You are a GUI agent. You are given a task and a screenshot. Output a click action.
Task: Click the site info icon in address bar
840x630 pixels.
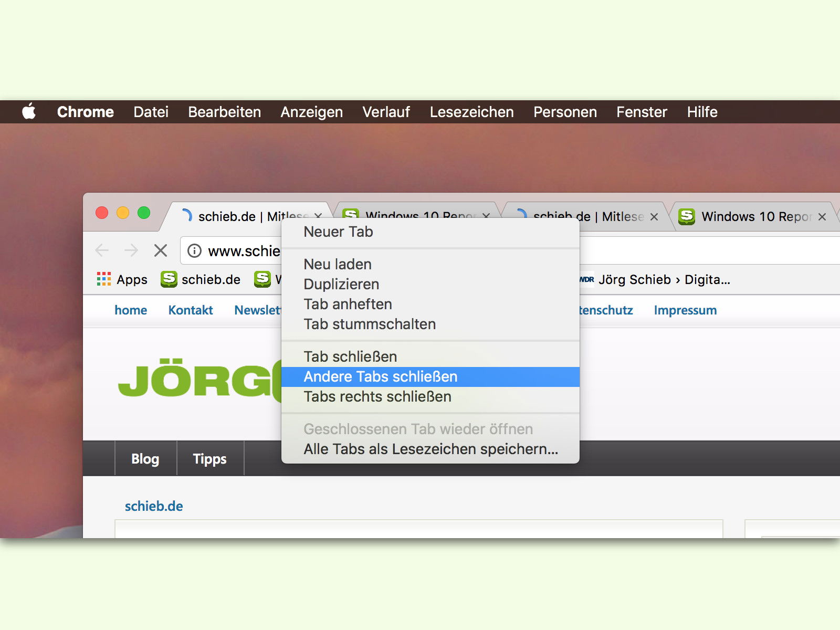(x=194, y=251)
